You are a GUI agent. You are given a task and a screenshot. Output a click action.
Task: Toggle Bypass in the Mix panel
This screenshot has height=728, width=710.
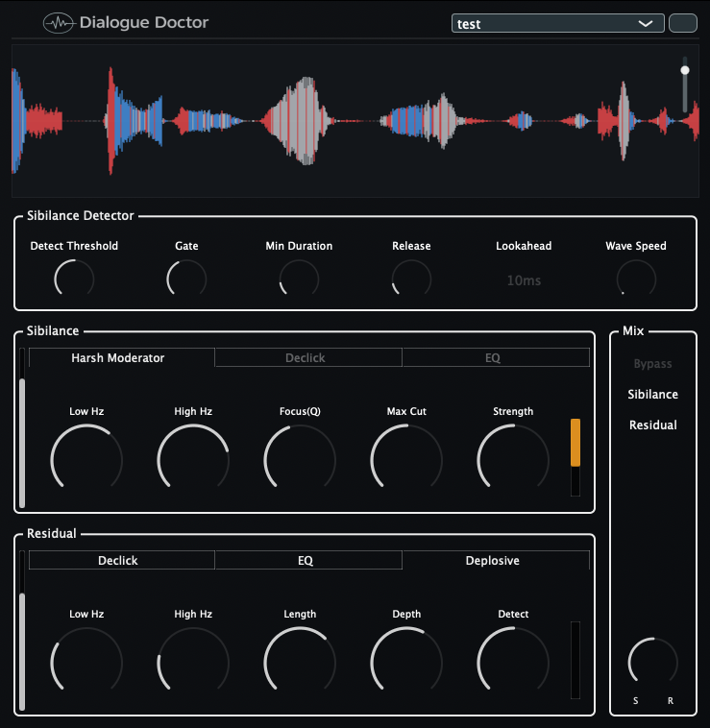pyautogui.click(x=652, y=364)
